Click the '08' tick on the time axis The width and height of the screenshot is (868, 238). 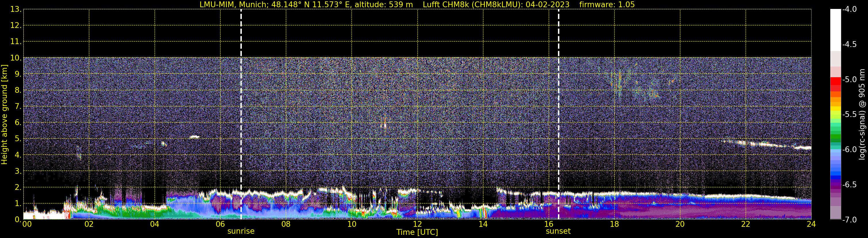click(x=286, y=224)
